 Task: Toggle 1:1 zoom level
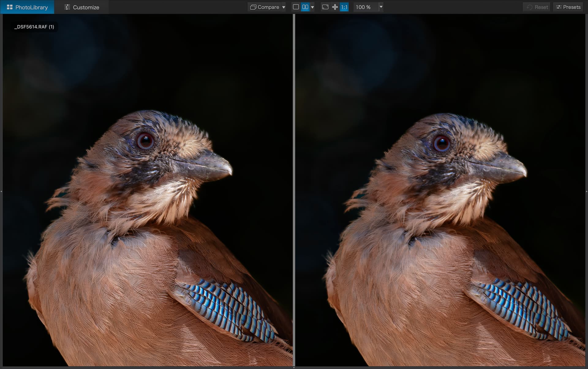344,7
